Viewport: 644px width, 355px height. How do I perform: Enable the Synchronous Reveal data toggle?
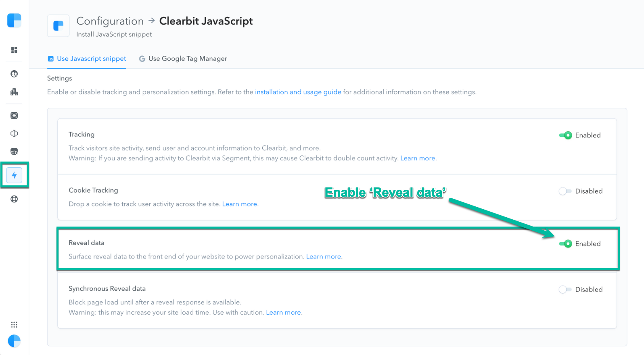[x=565, y=289]
